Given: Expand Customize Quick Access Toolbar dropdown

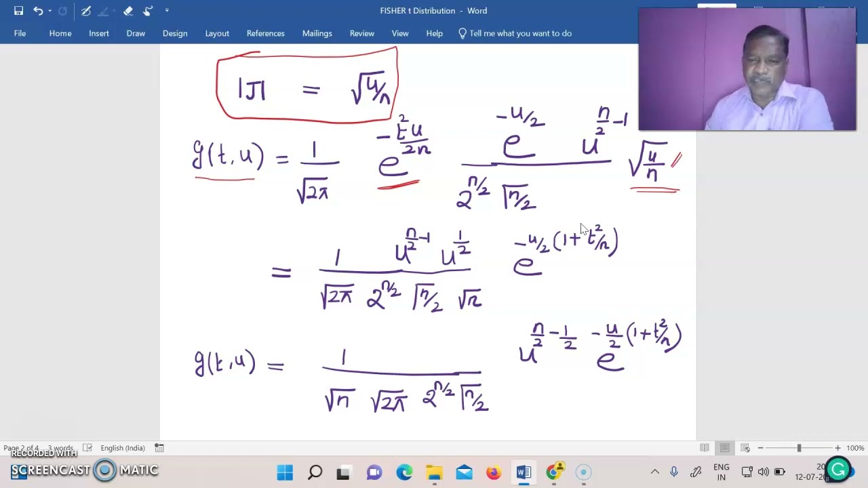Looking at the screenshot, I should (167, 11).
